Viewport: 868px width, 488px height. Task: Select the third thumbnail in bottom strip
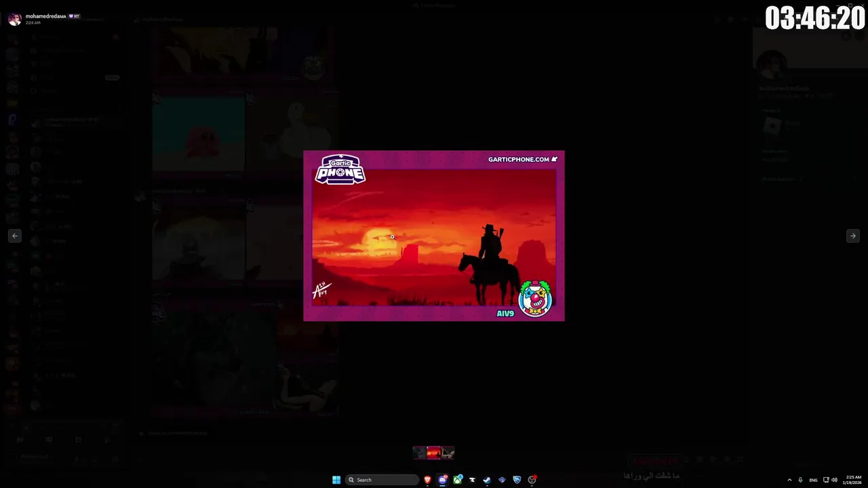click(x=448, y=453)
